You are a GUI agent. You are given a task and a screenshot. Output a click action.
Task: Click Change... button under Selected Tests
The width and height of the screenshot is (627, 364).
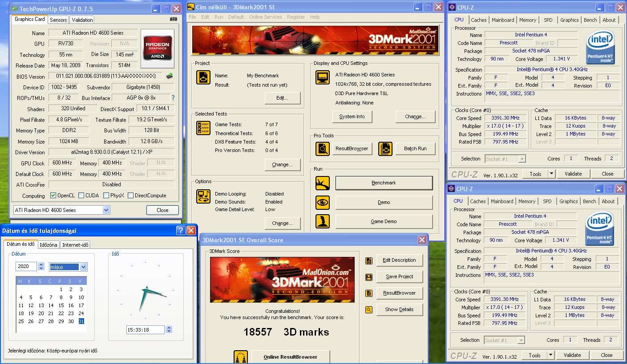tap(283, 164)
